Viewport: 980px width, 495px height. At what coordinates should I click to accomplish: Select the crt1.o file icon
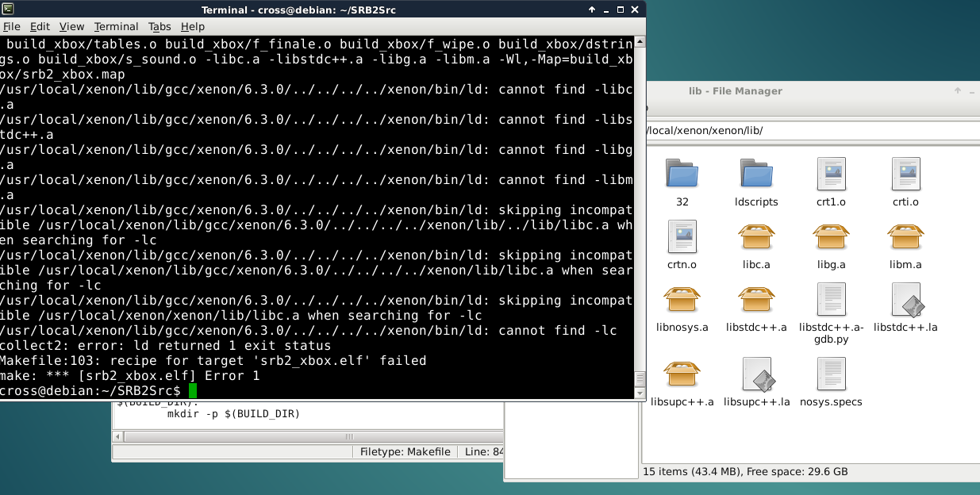point(831,174)
